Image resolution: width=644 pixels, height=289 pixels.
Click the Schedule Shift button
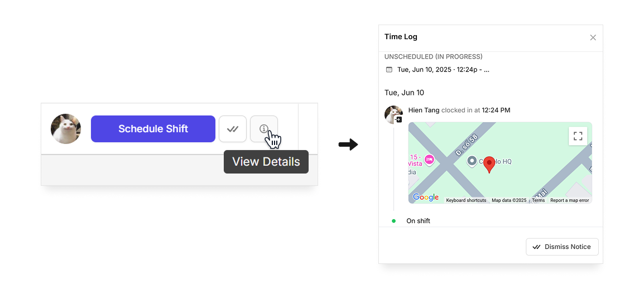pyautogui.click(x=153, y=129)
